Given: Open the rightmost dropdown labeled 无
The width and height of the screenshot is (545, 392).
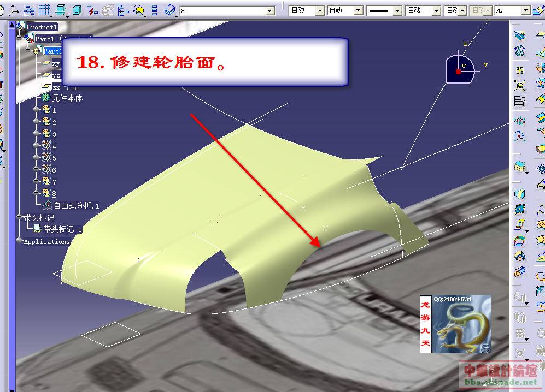Looking at the screenshot, I should (x=525, y=10).
